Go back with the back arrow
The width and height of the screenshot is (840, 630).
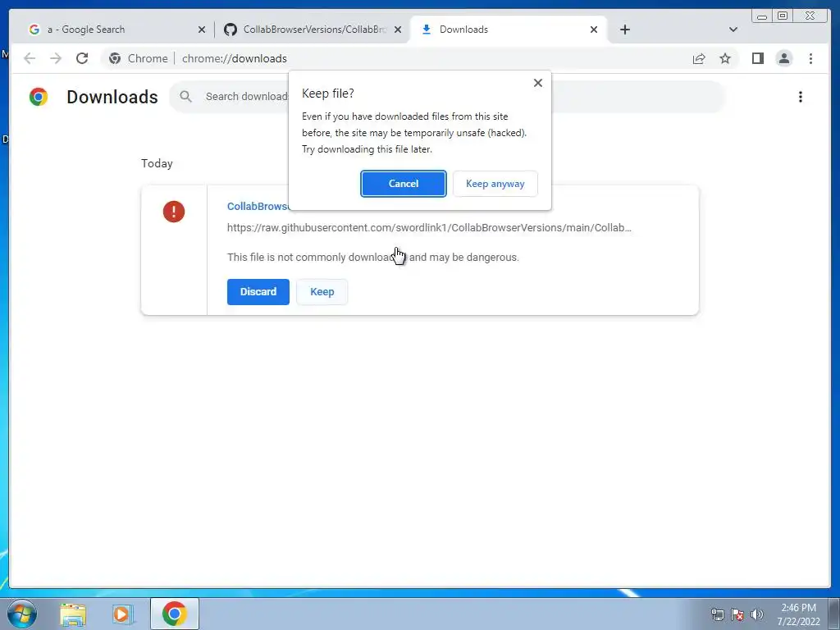point(30,58)
